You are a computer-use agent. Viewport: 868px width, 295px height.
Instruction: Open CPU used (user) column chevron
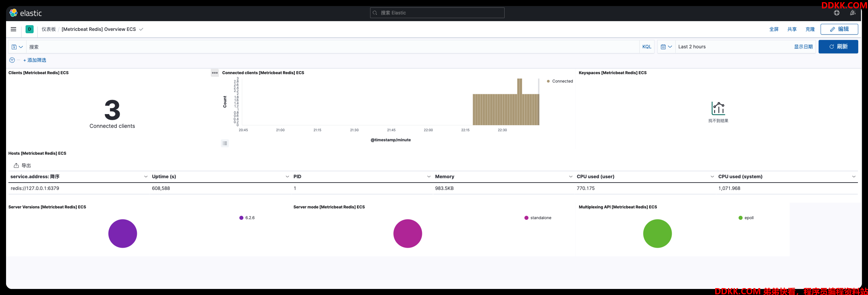pyautogui.click(x=712, y=177)
